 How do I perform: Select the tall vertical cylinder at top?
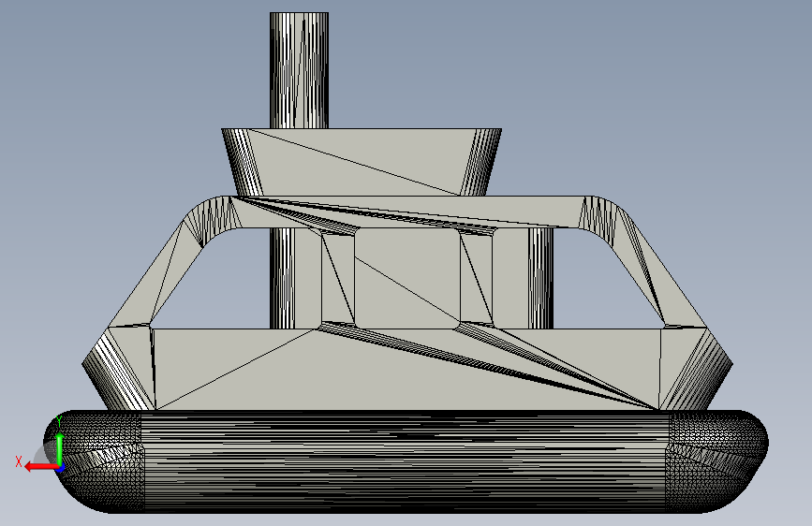coord(300,70)
